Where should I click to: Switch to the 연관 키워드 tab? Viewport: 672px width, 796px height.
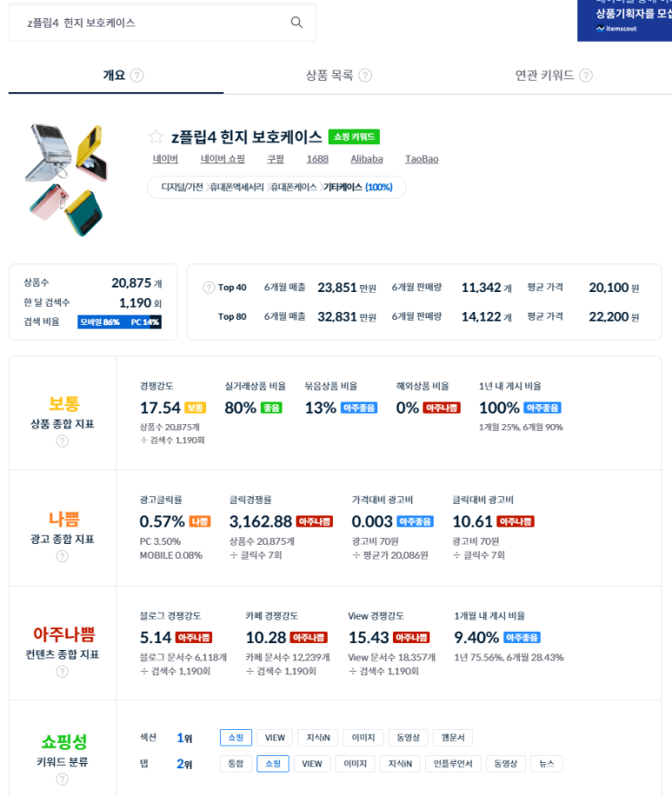(544, 76)
